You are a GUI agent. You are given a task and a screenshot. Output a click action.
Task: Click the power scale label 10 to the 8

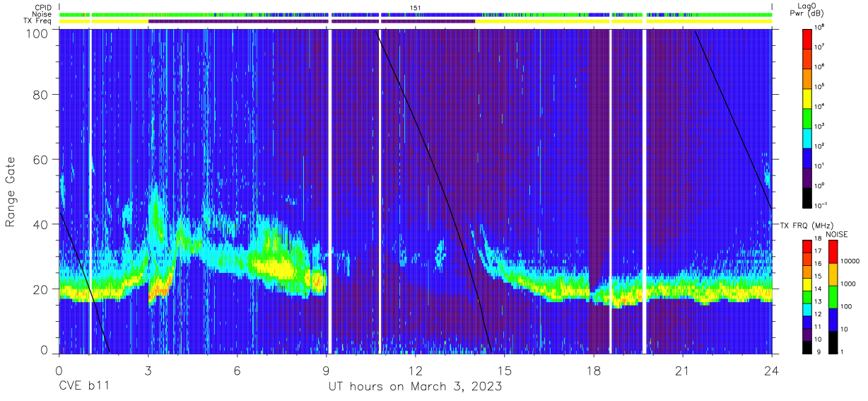click(x=821, y=27)
